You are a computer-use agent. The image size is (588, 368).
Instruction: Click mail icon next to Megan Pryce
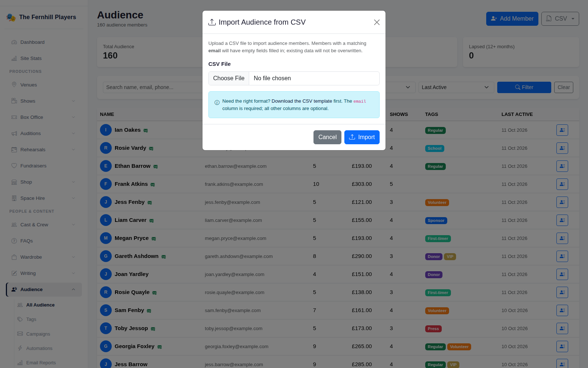tap(154, 239)
